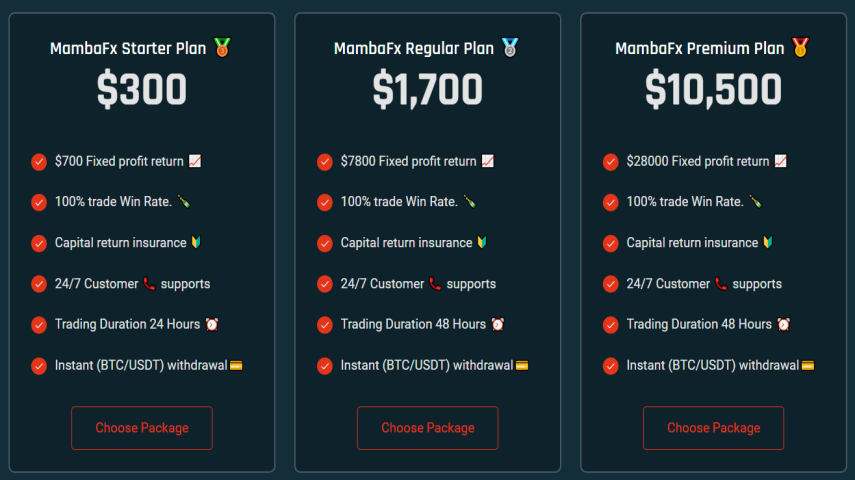Image resolution: width=855 pixels, height=480 pixels.
Task: Click champagne bottle icon in Premium Plan win rate
Action: (755, 202)
